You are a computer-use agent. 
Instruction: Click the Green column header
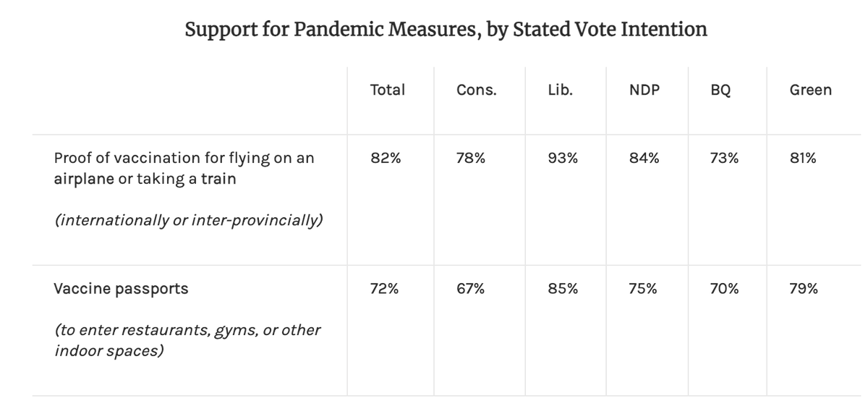[810, 90]
